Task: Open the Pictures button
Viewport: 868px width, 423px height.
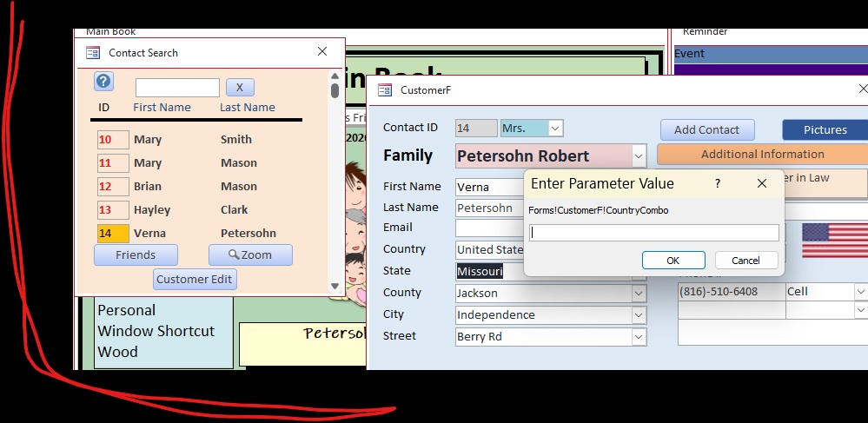Action: pos(825,129)
